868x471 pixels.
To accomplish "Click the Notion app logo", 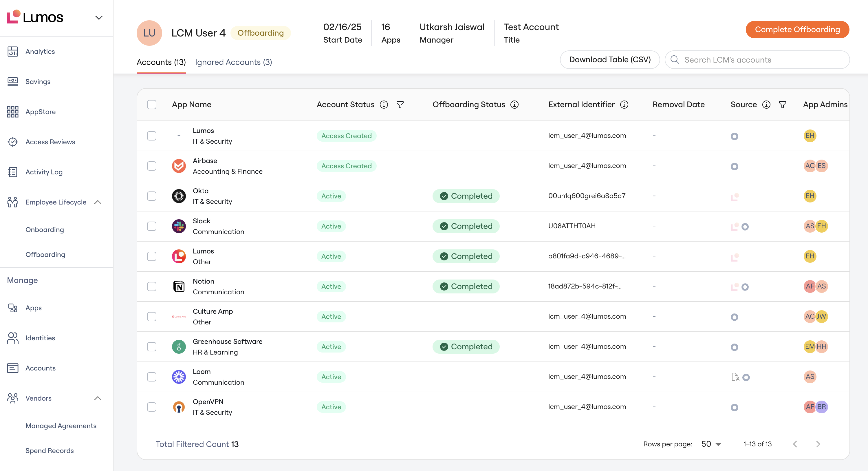I will tap(179, 286).
